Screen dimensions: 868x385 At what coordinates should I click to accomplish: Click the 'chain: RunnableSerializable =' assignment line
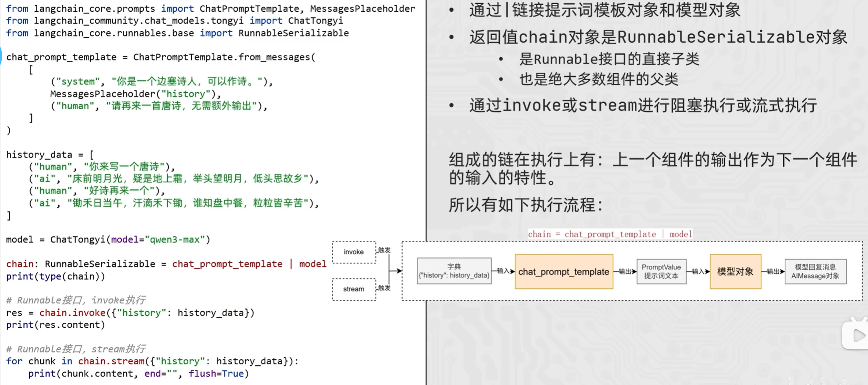(x=166, y=264)
